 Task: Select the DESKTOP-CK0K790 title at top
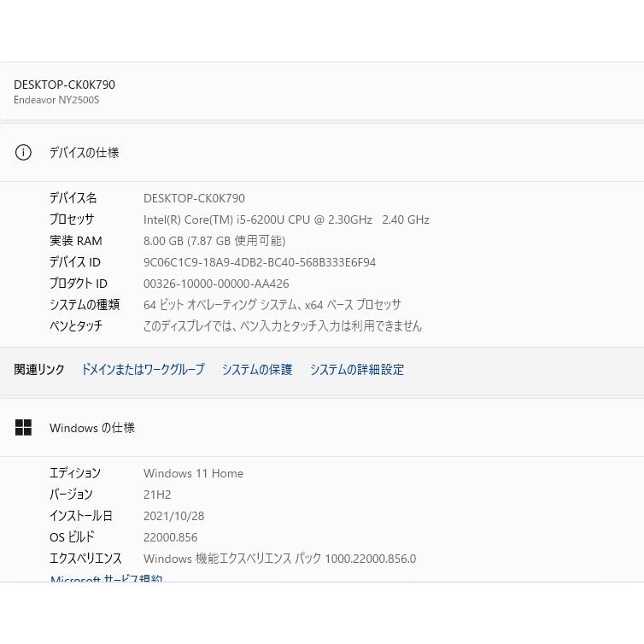click(x=64, y=85)
